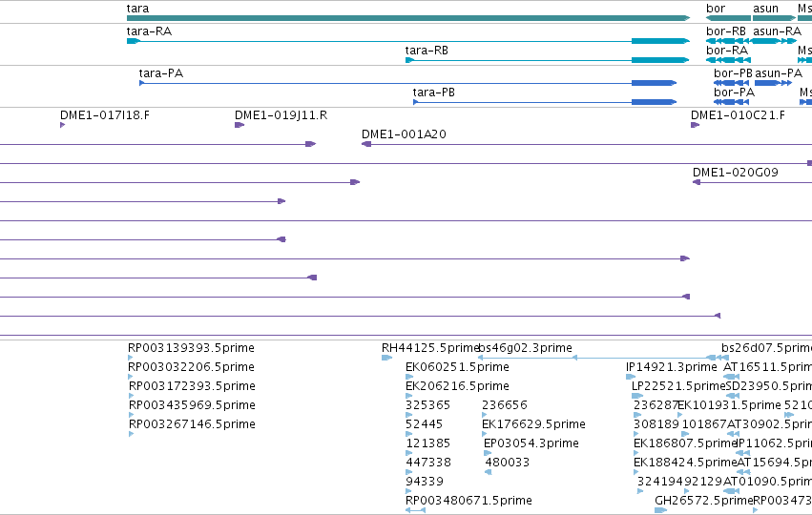Select BAC clone DME1-001A20
Image resolution: width=812 pixels, height=515 pixels.
pos(404,134)
